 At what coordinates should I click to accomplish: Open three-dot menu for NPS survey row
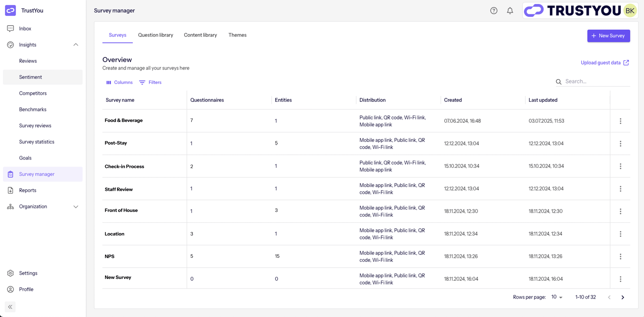coord(620,256)
